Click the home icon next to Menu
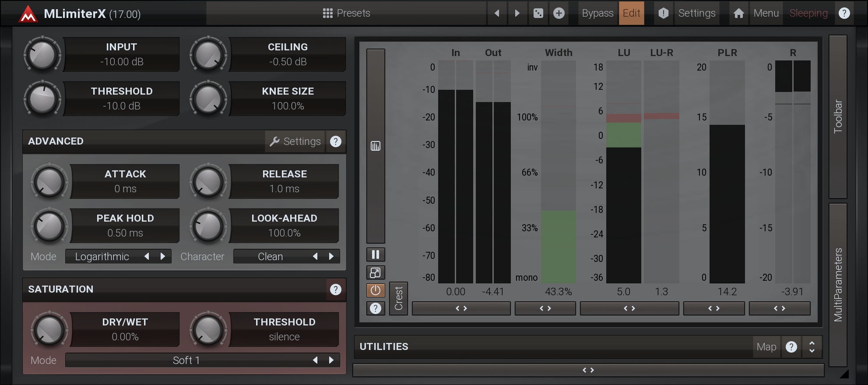Screen dimensions: 868x385 pyautogui.click(x=739, y=13)
